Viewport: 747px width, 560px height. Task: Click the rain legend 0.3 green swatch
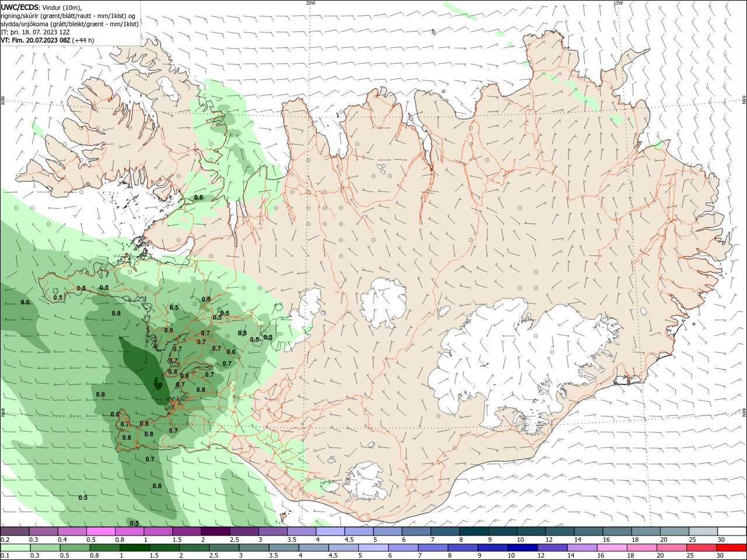44,548
